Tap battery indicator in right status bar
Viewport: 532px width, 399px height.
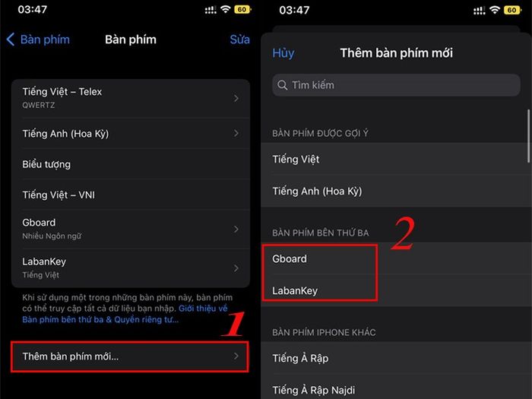pyautogui.click(x=513, y=10)
